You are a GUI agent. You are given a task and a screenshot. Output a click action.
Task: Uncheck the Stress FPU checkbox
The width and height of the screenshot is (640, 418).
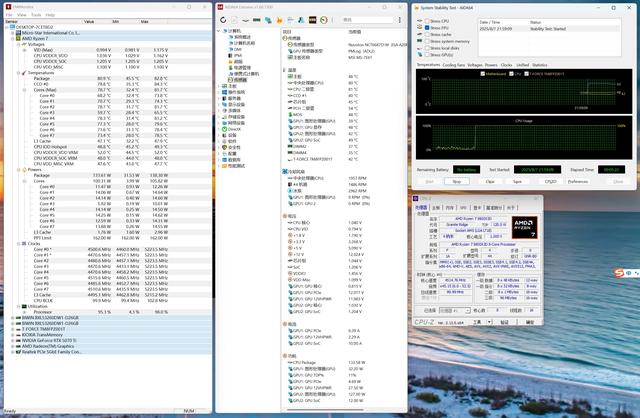point(427,28)
